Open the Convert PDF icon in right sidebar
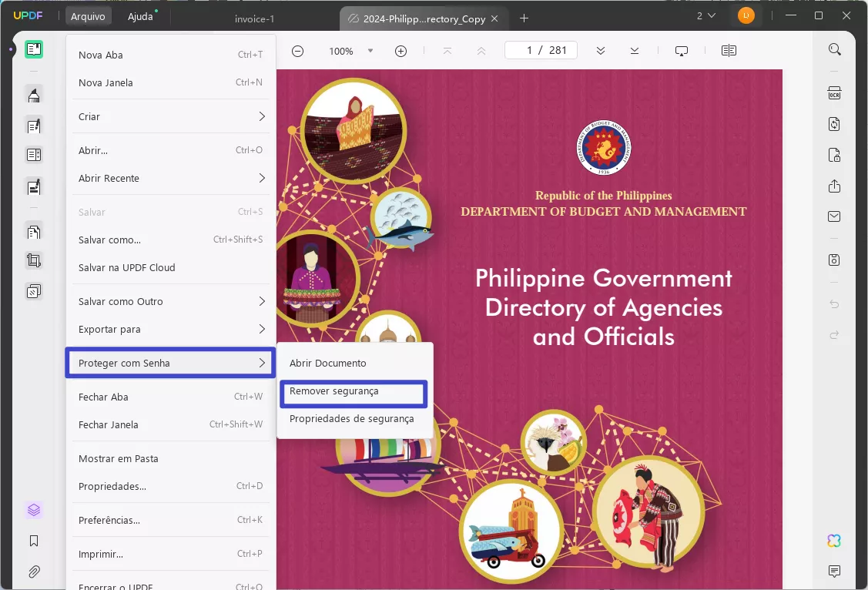Screen dimensions: 868x590 point(834,124)
